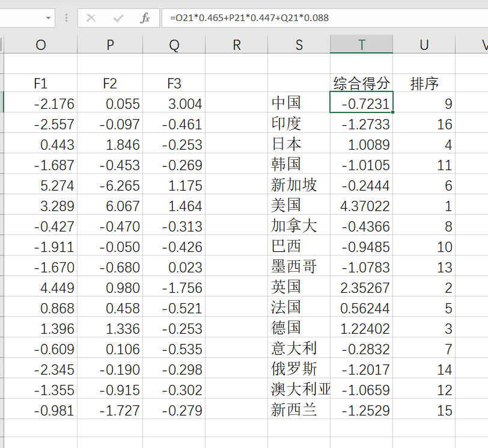
Task: Open the Name Box dropdown arrow
Action: click(48, 18)
